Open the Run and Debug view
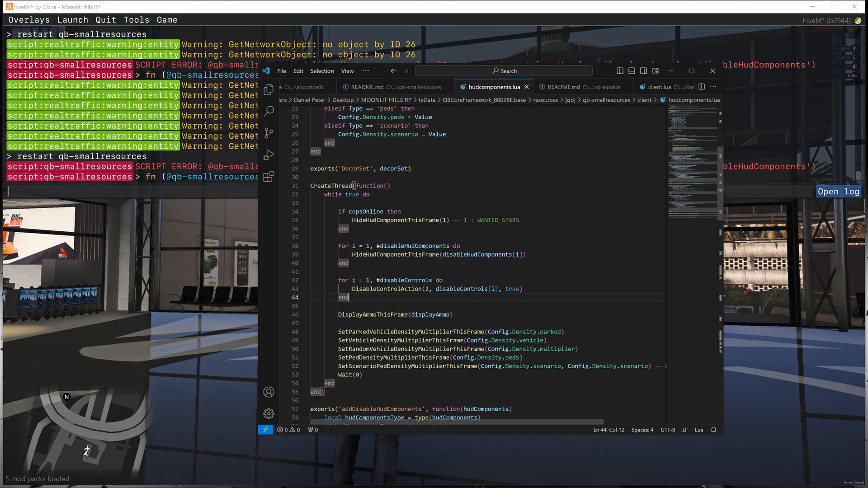The height and width of the screenshot is (488, 868). (269, 155)
